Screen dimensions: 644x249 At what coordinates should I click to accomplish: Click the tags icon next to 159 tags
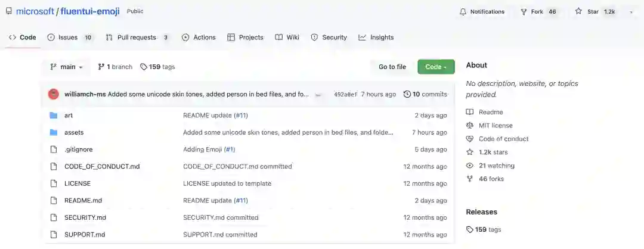pos(144,67)
